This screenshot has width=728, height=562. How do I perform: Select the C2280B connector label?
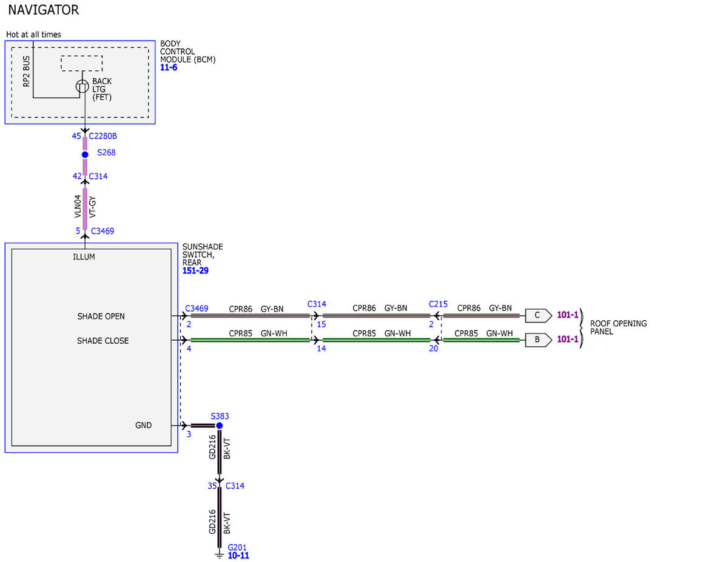coord(103,136)
